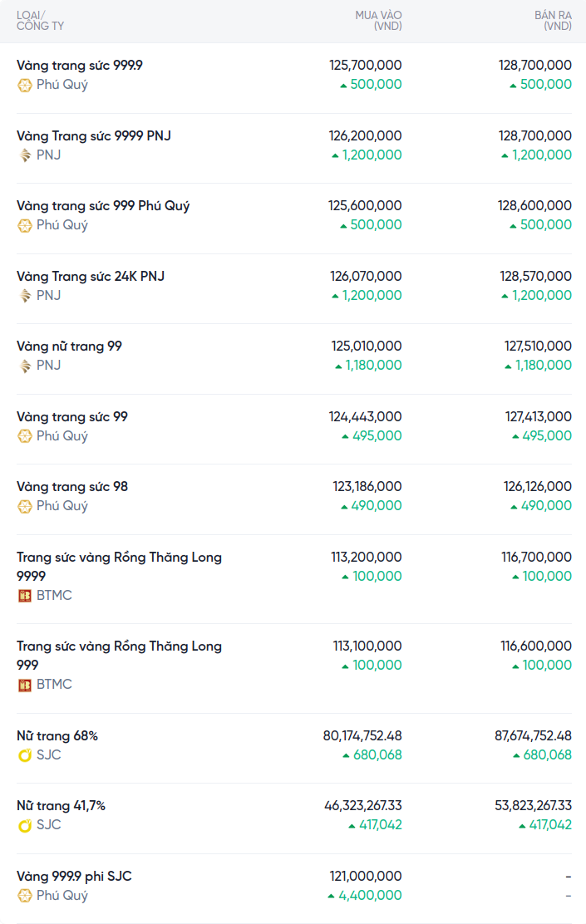Click the PNJ logo under Vàng Trang sức 9999 PNJ
Image resolution: width=586 pixels, height=924 pixels.
pos(25,155)
